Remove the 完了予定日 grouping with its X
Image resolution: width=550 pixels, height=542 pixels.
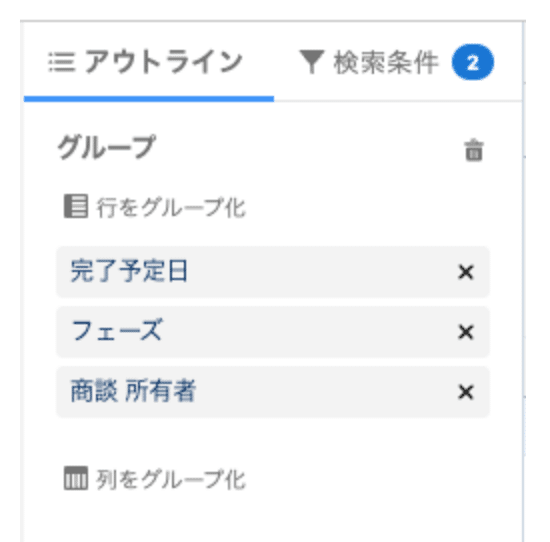466,272
